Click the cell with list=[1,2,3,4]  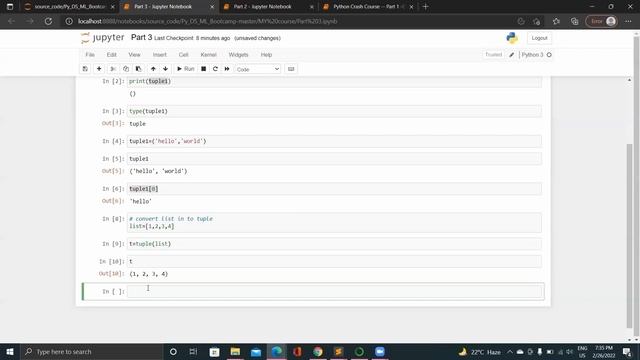point(334,222)
